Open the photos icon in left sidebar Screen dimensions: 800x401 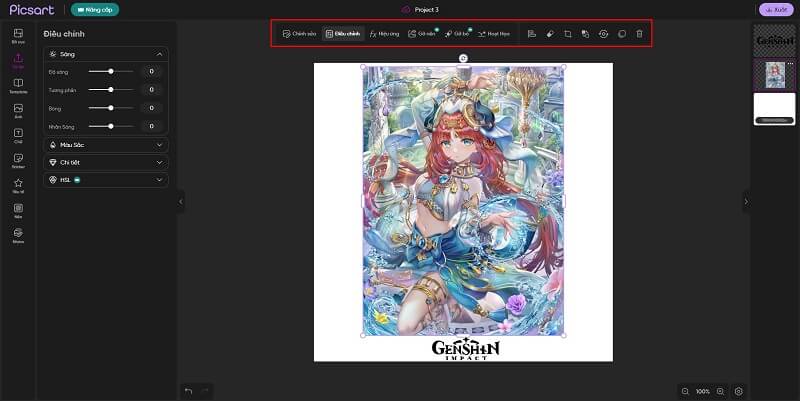18,111
